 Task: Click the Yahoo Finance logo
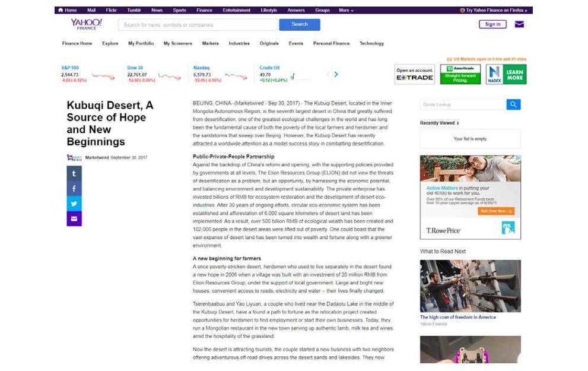pyautogui.click(x=87, y=24)
